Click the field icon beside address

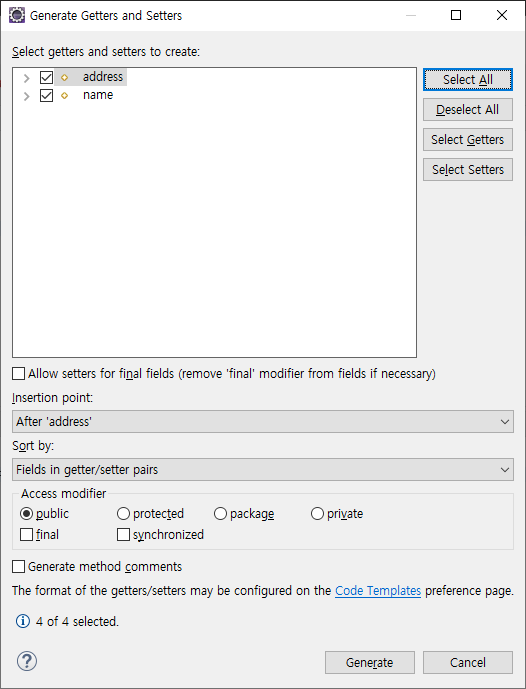click(x=65, y=78)
